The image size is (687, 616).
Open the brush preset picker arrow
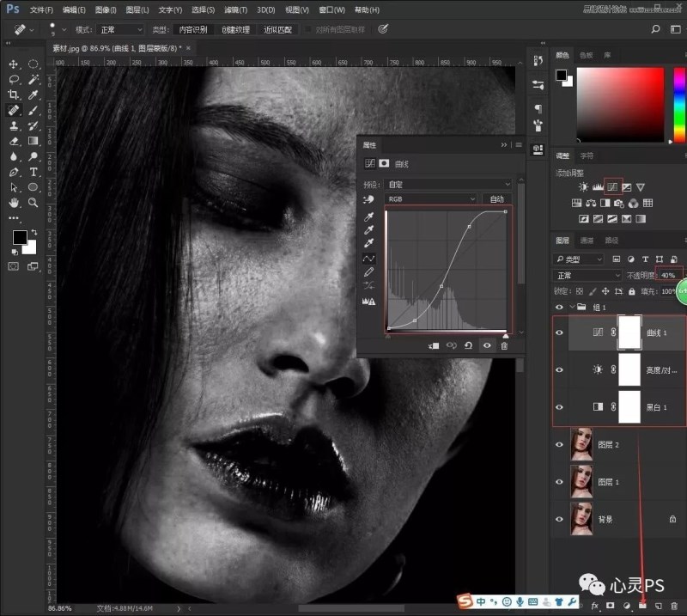point(64,29)
